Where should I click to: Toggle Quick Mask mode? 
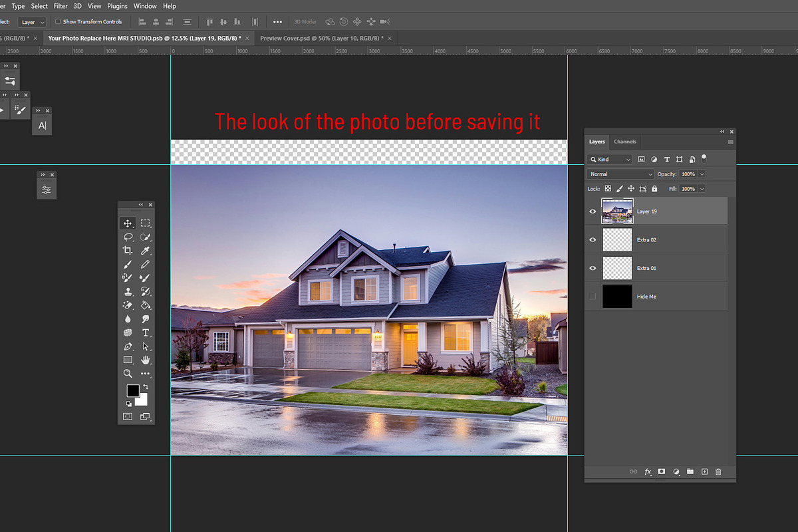[128, 417]
